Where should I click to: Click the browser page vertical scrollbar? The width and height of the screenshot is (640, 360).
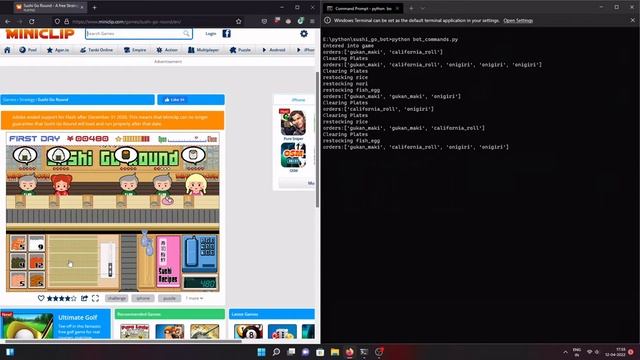tap(318, 139)
